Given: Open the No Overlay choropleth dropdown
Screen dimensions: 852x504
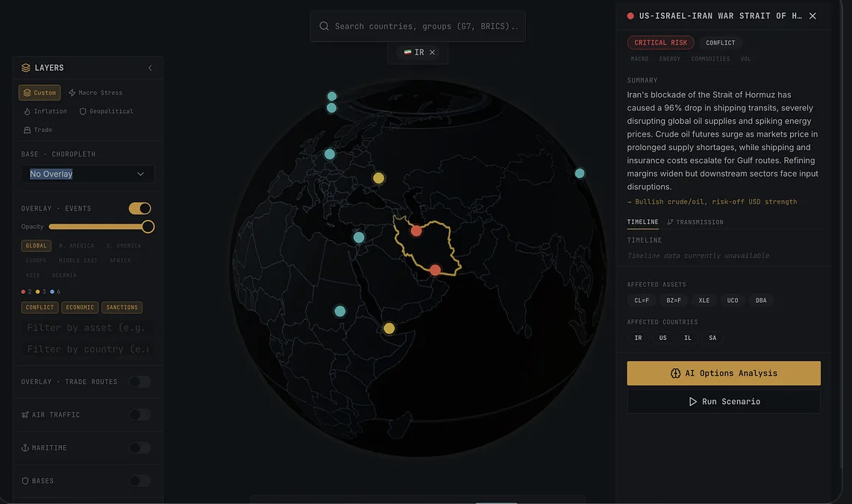Looking at the screenshot, I should [87, 174].
